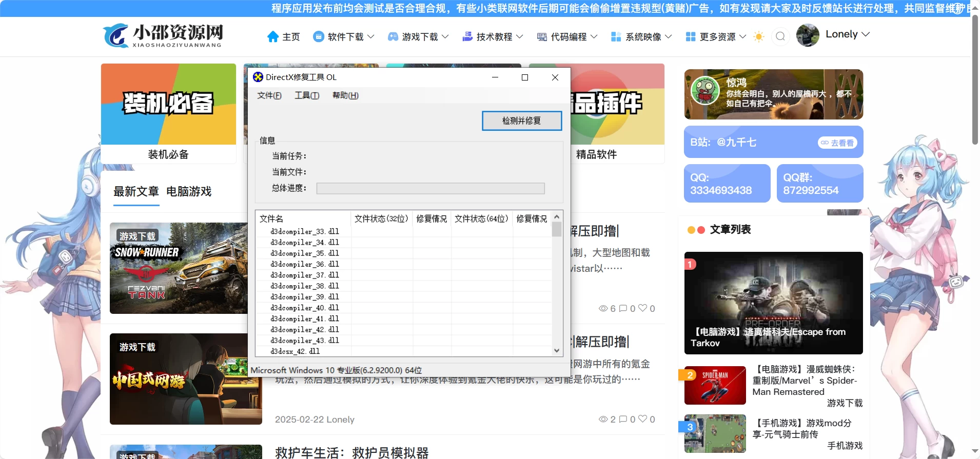Click the 小邵资源网 site logo
The height and width of the screenshot is (459, 980).
point(163,35)
